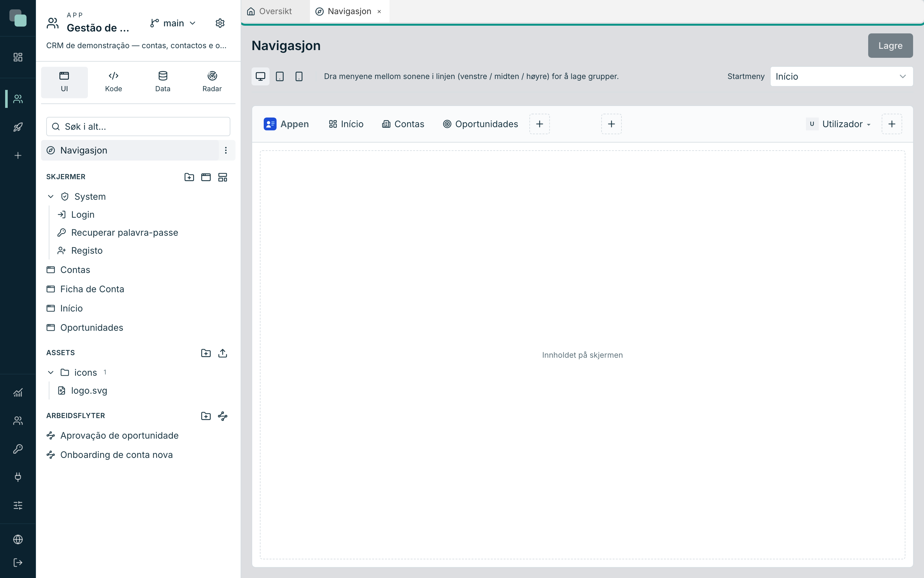Switch to the Kode section tab
924x578 pixels.
point(113,82)
